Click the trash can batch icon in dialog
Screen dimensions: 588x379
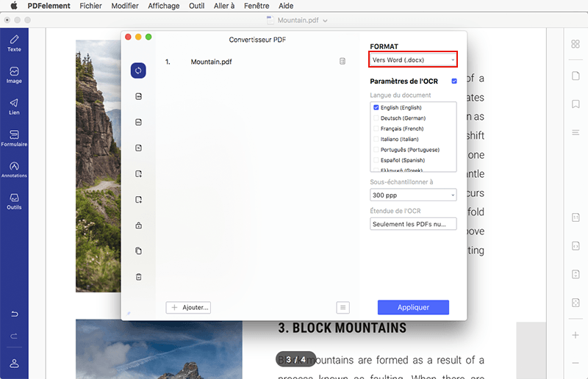[138, 277]
